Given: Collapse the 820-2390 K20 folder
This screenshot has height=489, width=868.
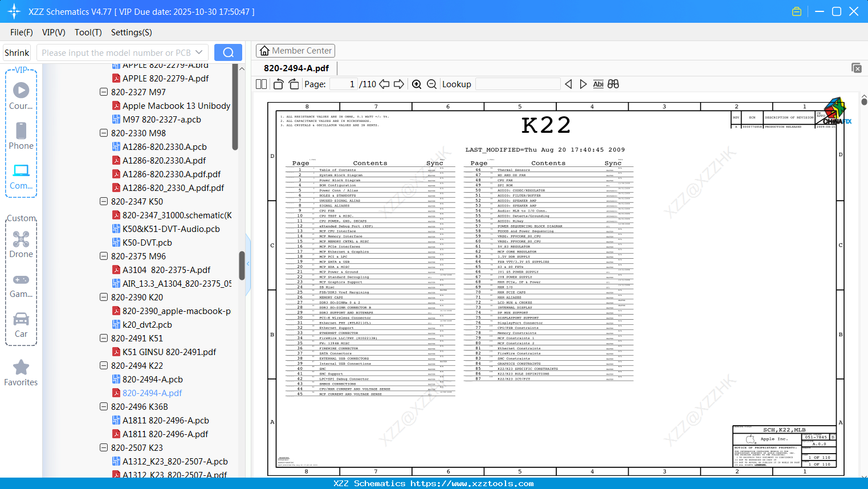Looking at the screenshot, I should click(x=104, y=297).
